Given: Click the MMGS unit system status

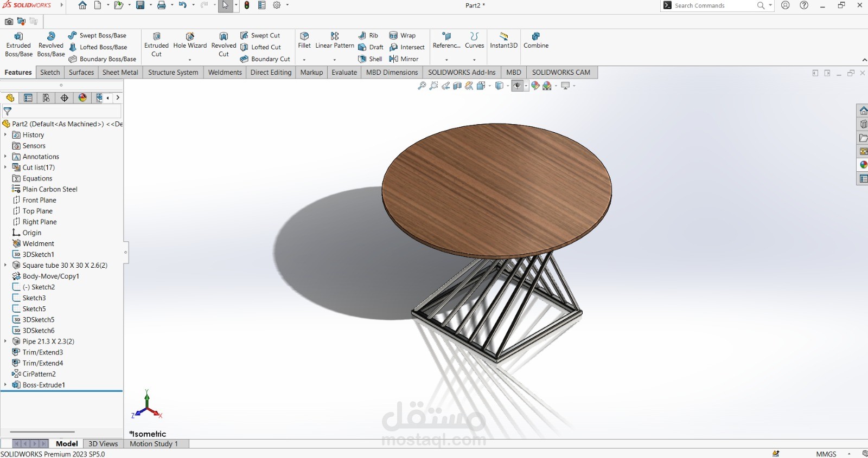Looking at the screenshot, I should coord(826,454).
